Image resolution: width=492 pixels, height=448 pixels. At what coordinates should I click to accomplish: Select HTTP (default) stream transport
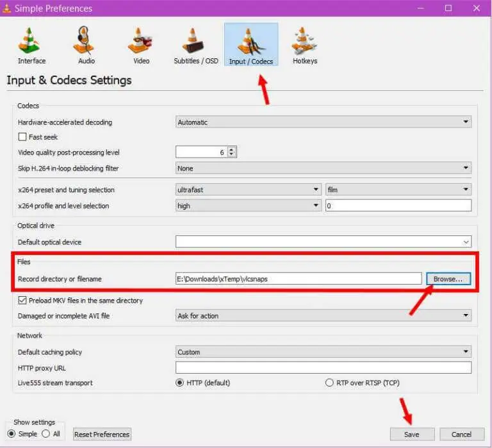pos(179,383)
